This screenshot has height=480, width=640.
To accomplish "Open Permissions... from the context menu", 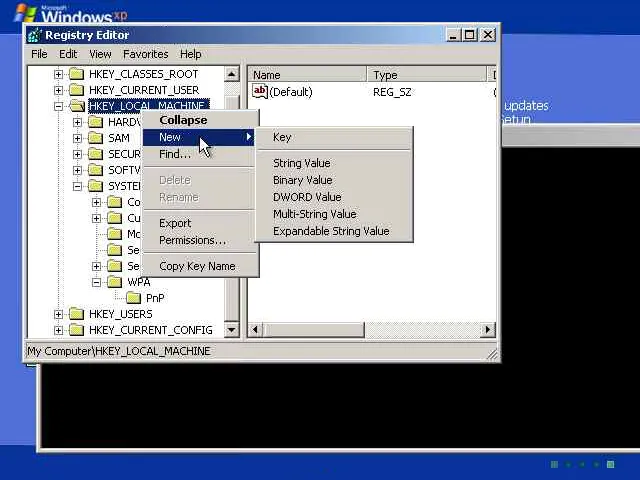I will point(199,240).
